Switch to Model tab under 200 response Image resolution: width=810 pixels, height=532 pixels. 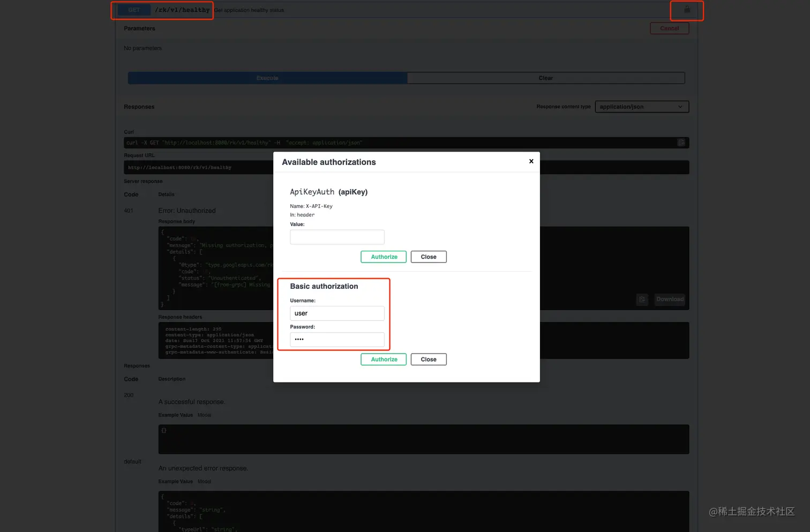coord(204,415)
